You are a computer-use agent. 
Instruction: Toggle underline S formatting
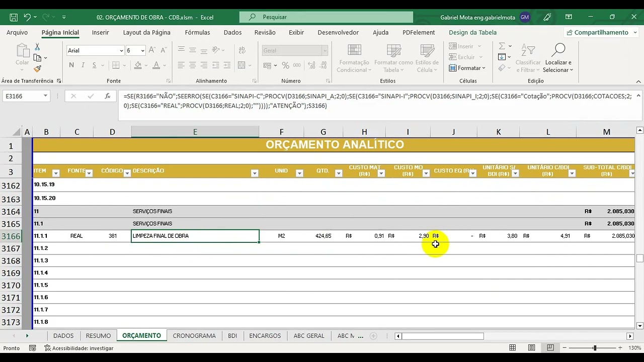tap(94, 65)
